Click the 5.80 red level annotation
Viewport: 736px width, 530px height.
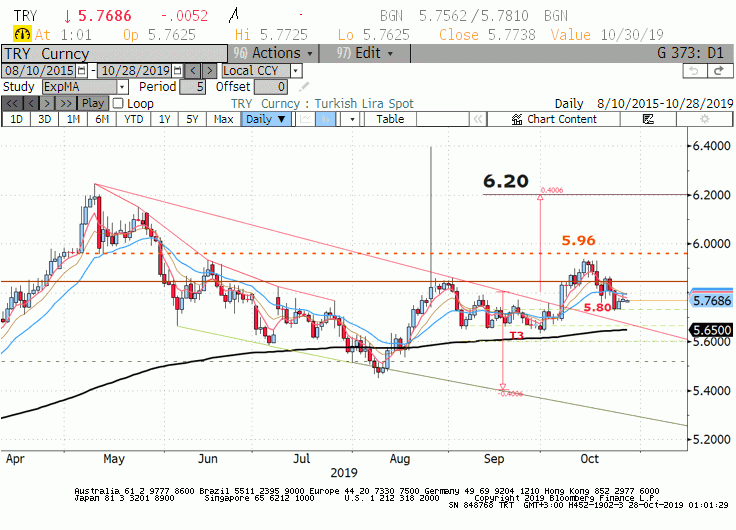(598, 308)
